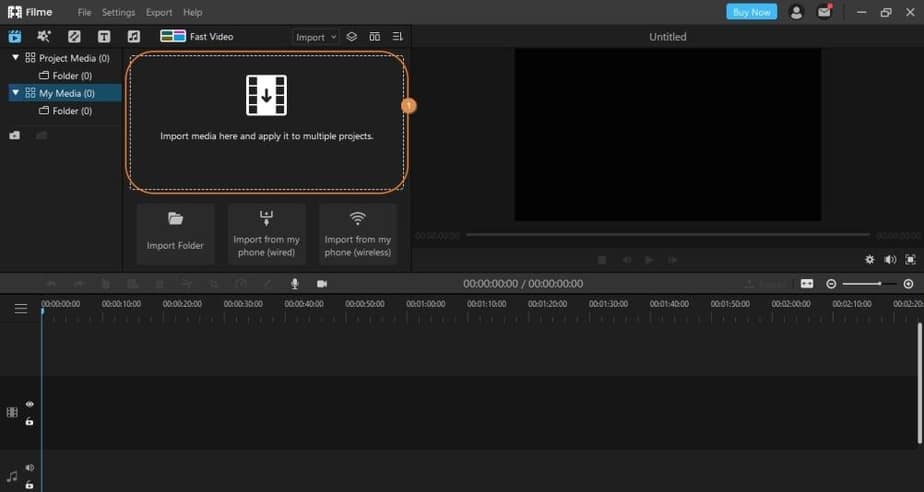
Task: Click the timeline zoom slider
Action: [x=870, y=284]
